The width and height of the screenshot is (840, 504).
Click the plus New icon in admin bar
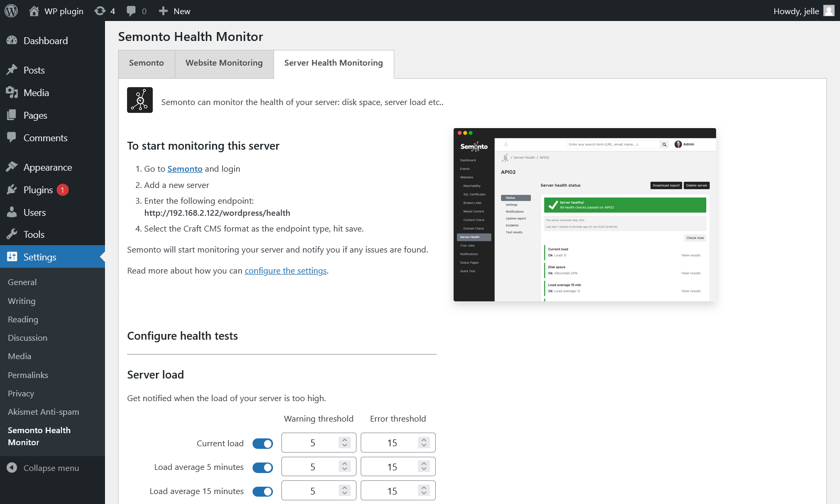coord(163,11)
